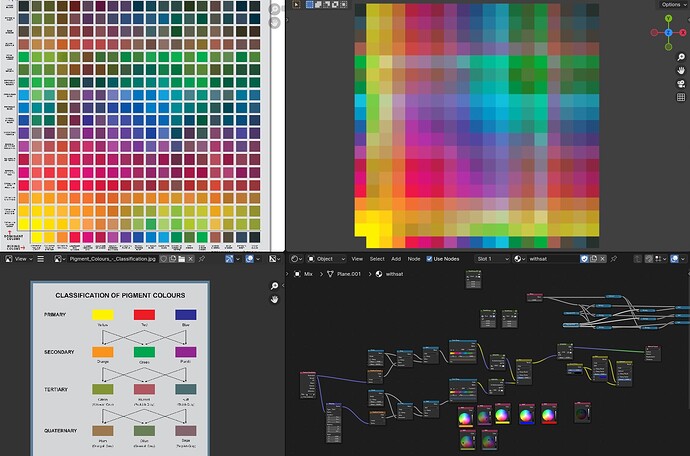Toggle camera view in 3D viewport

click(x=681, y=84)
